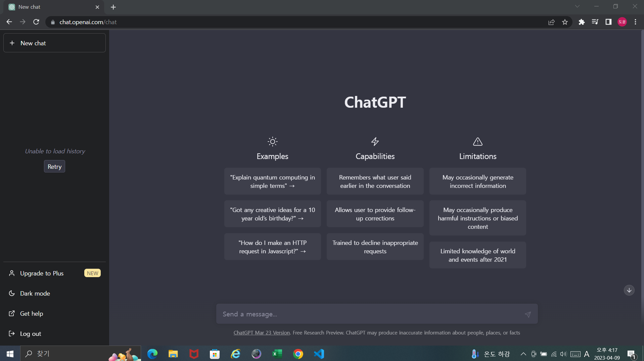Select "Got any creative ideas" birthday example
This screenshot has height=361, width=644.
[272, 214]
